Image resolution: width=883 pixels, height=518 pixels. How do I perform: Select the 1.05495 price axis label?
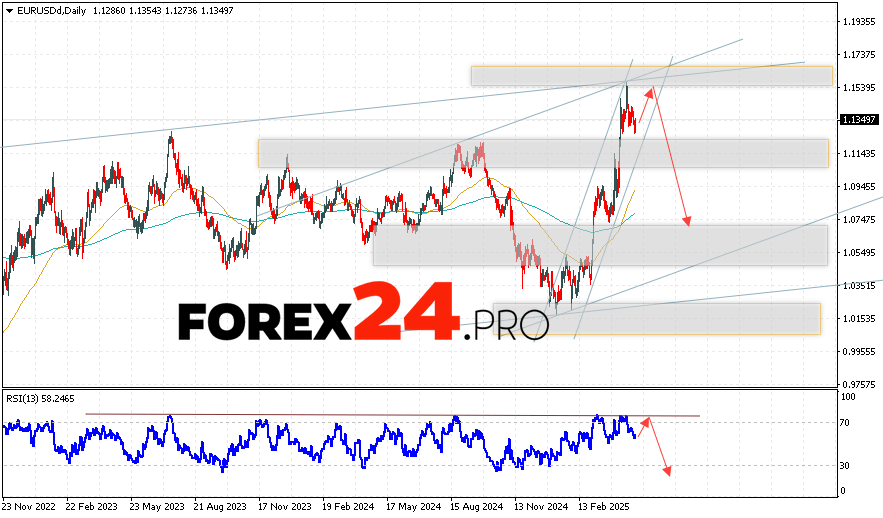859,253
